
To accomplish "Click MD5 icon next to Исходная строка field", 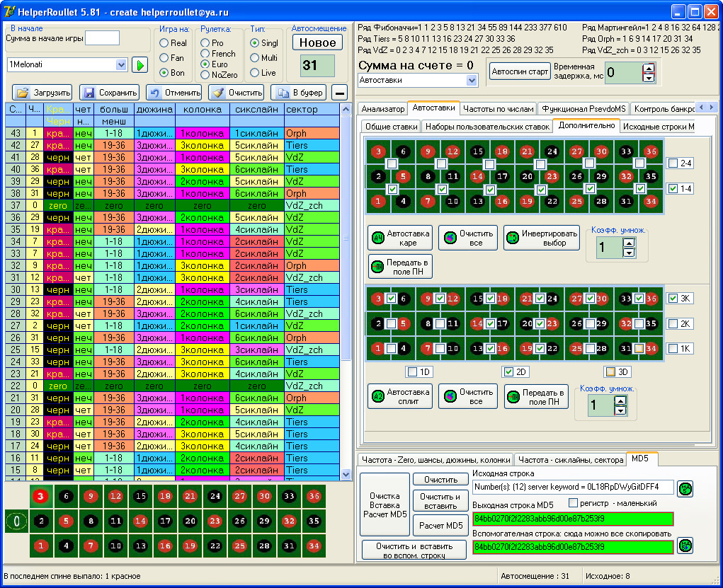I will [685, 488].
